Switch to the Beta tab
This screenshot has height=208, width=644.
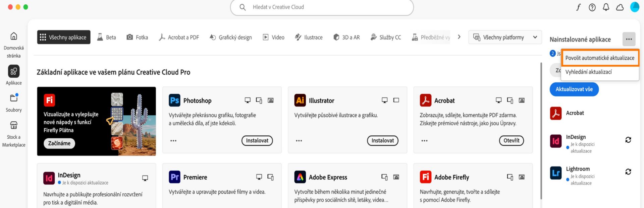[x=107, y=37]
